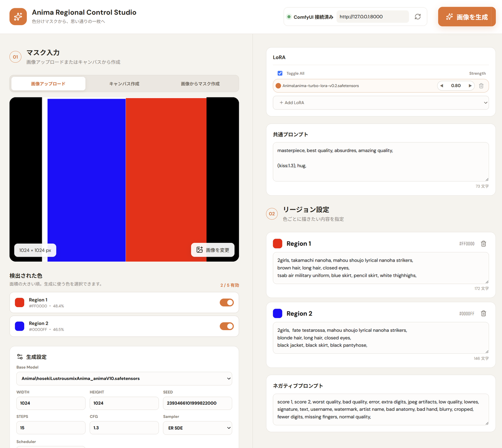
Task: Refresh the ComfyUI connection
Action: [x=417, y=17]
